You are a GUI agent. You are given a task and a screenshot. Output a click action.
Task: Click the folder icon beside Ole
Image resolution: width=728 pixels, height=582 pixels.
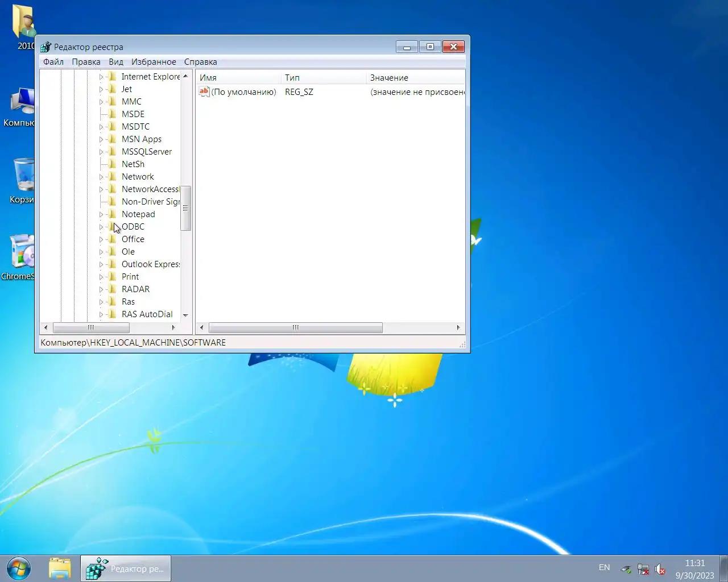tap(113, 252)
